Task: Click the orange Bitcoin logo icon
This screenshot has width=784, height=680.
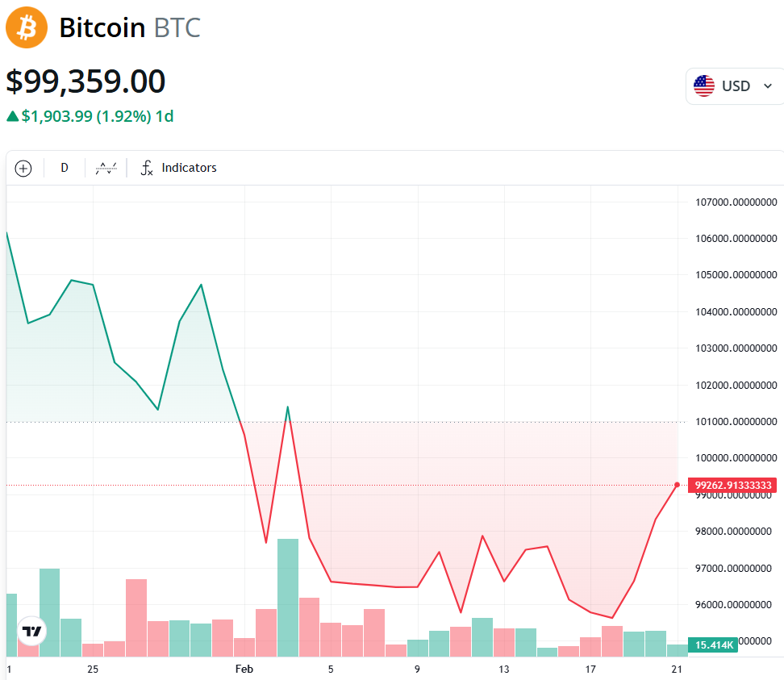Action: click(x=27, y=27)
